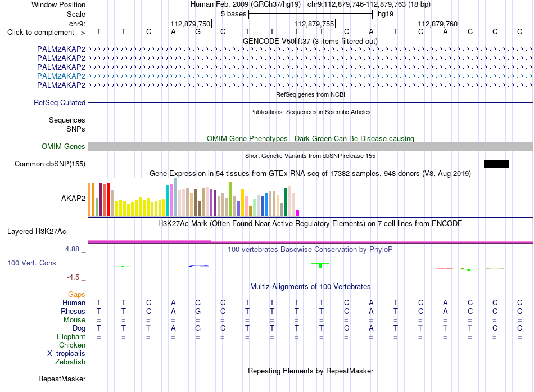
Task: Open the RefSeq Curated track label
Action: click(60, 102)
